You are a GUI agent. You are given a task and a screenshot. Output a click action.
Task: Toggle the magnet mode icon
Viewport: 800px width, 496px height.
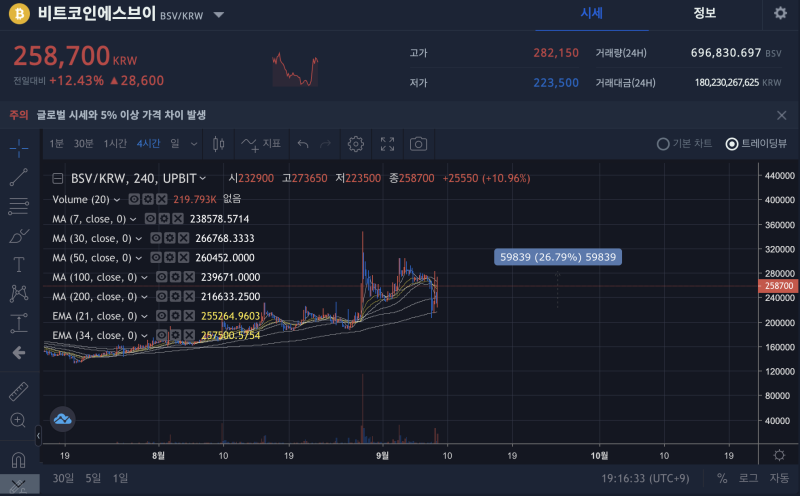click(x=18, y=460)
